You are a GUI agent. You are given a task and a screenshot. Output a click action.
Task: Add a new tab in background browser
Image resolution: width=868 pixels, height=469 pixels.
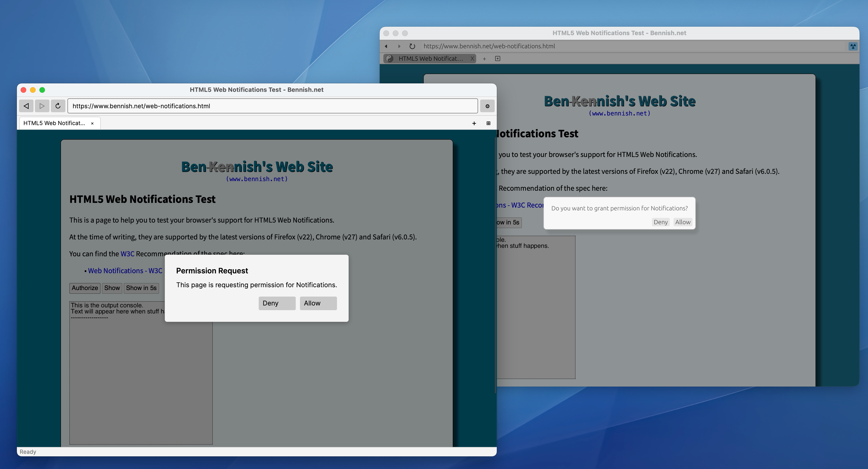(x=484, y=59)
